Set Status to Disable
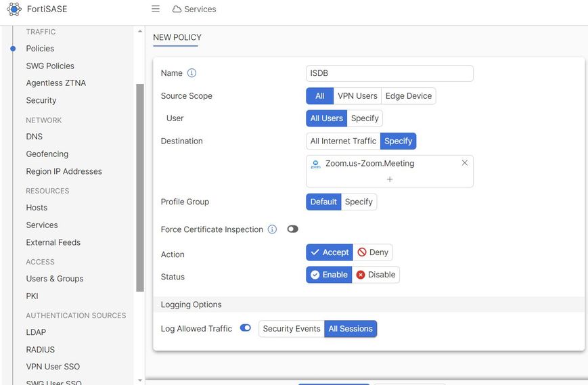 click(x=376, y=275)
